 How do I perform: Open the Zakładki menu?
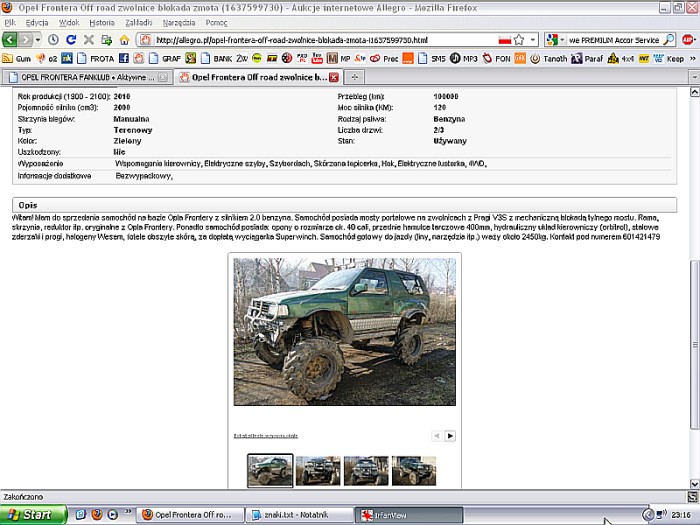click(x=140, y=22)
